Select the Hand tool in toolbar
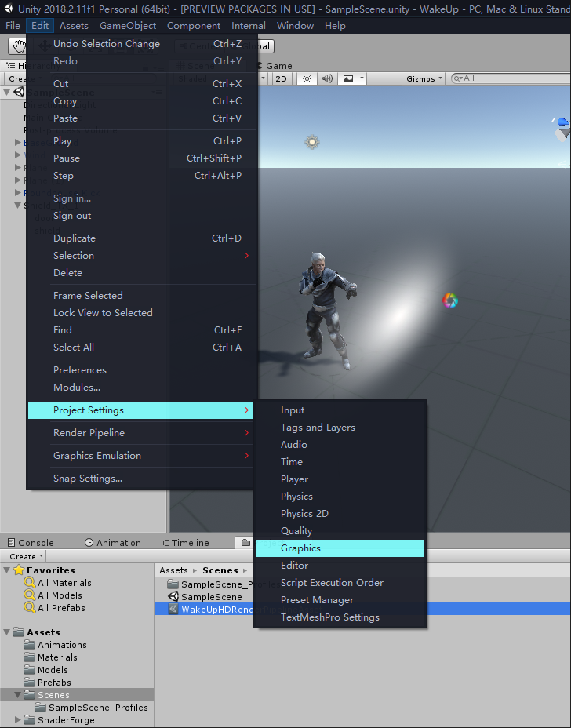The width and height of the screenshot is (571, 728). pos(18,46)
